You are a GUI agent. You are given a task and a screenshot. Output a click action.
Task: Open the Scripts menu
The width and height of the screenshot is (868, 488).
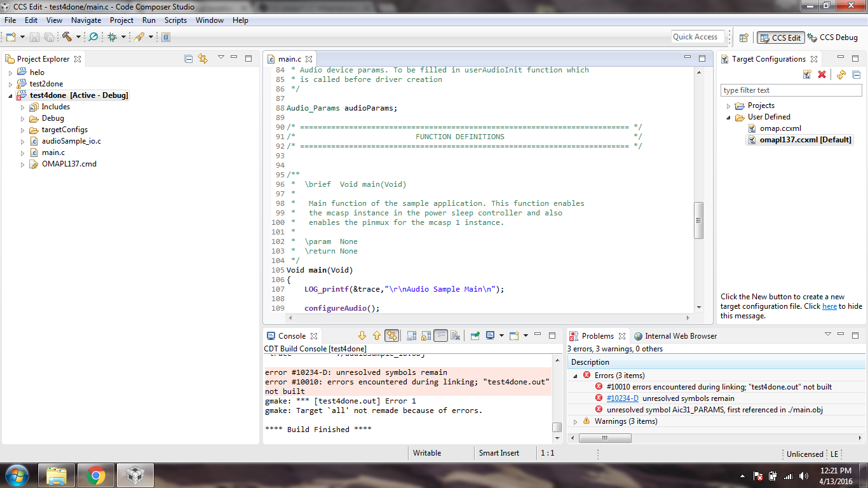tap(175, 20)
